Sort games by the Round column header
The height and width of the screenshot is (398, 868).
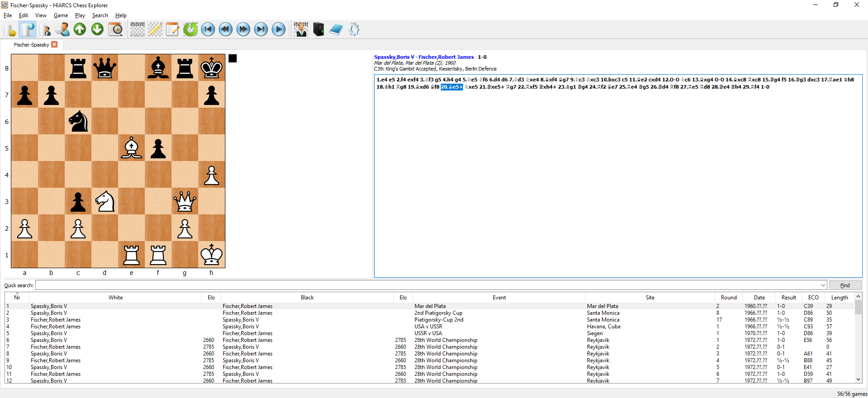pos(729,298)
